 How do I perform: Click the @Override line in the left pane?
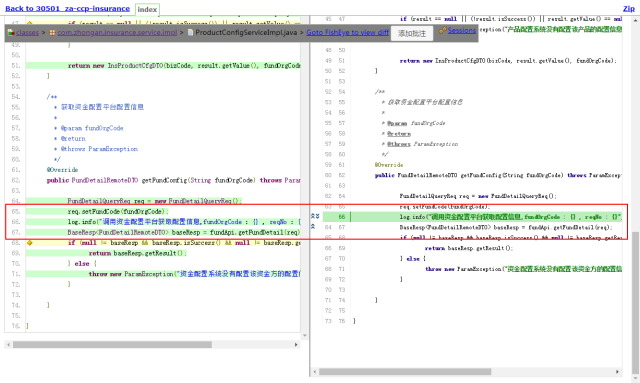pyautogui.click(x=62, y=170)
